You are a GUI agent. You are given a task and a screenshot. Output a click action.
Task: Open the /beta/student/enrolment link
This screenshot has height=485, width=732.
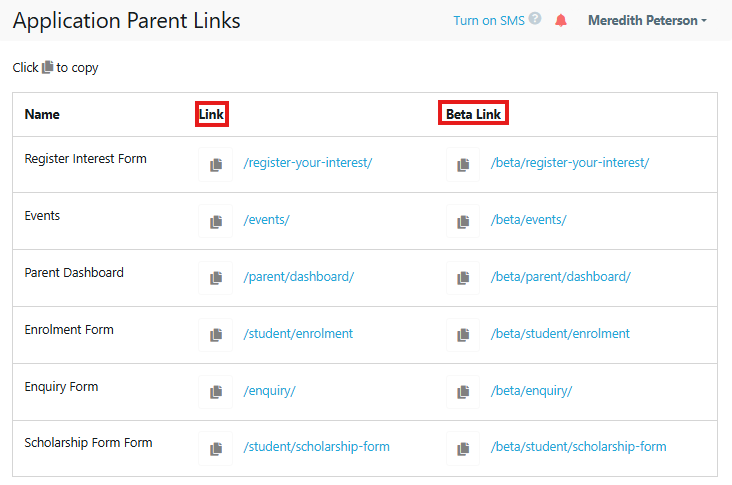click(x=560, y=334)
